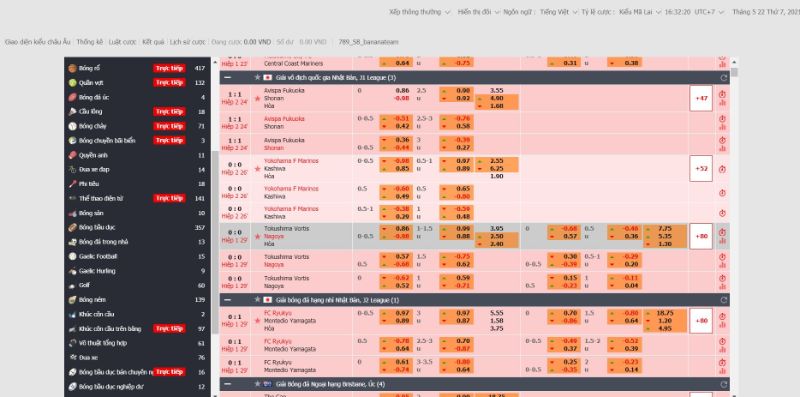Image resolution: width=800 pixels, height=397 pixels.
Task: Favorite the Avispa Fukuoka vs Shonan match star
Action: [x=258, y=98]
